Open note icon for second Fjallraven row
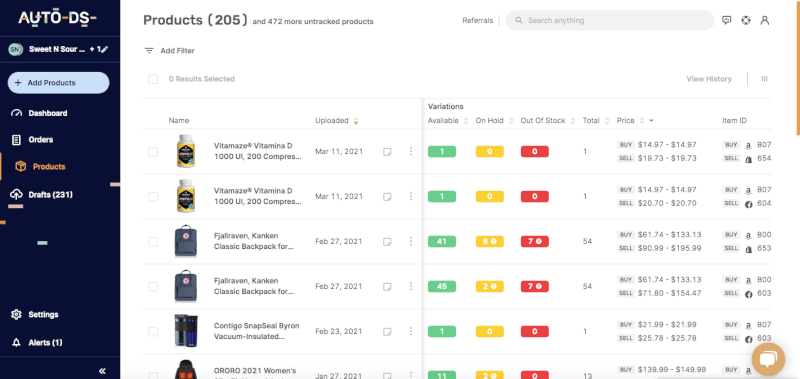800x379 pixels. click(387, 287)
